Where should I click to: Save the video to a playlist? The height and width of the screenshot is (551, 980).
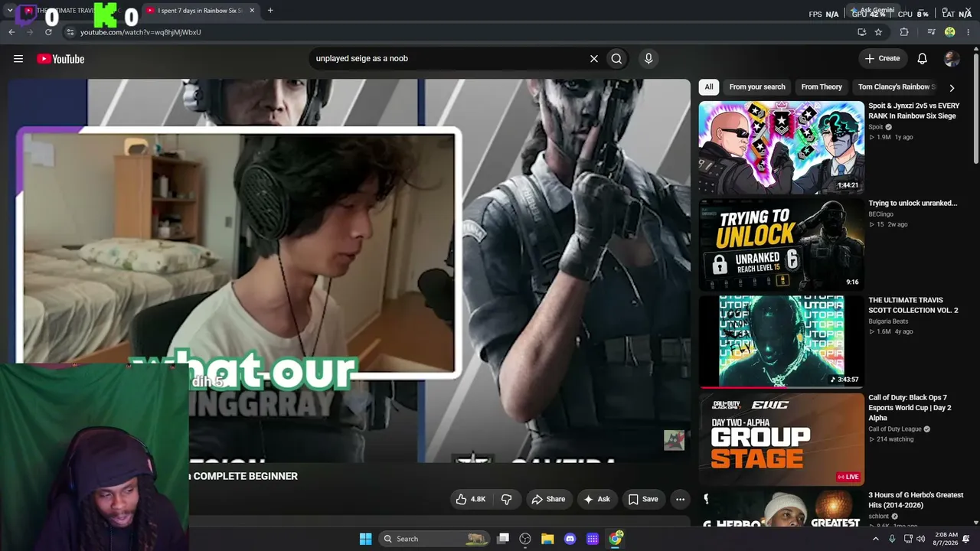643,499
